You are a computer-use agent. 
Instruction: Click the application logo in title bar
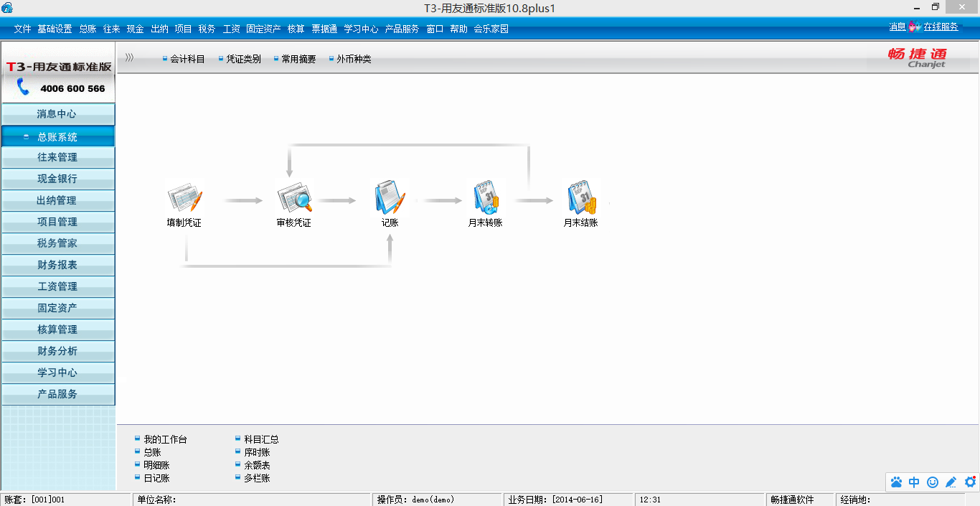pos(7,8)
